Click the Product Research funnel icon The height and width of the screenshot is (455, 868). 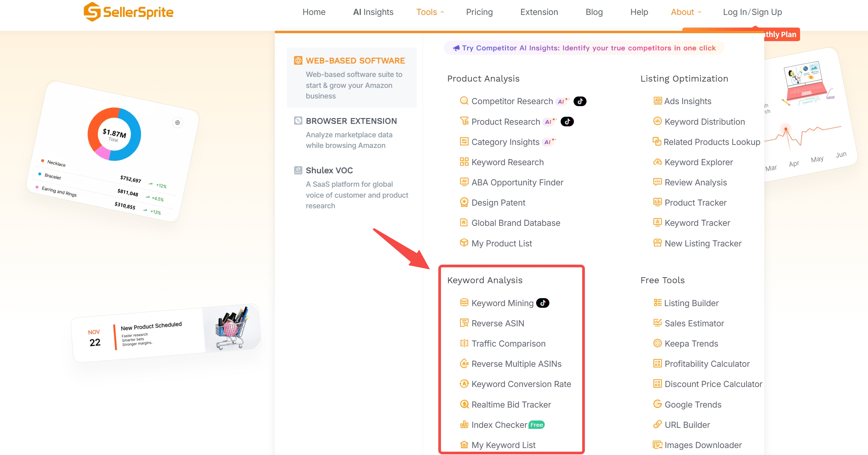pyautogui.click(x=464, y=121)
